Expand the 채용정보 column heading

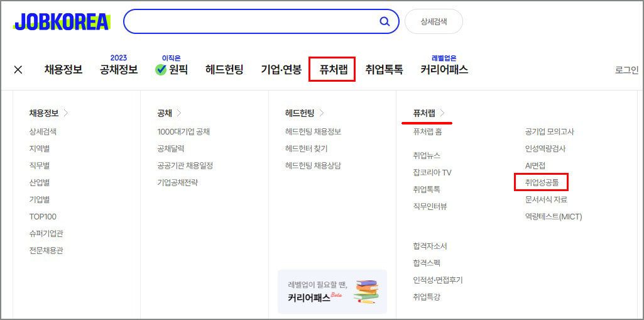48,113
